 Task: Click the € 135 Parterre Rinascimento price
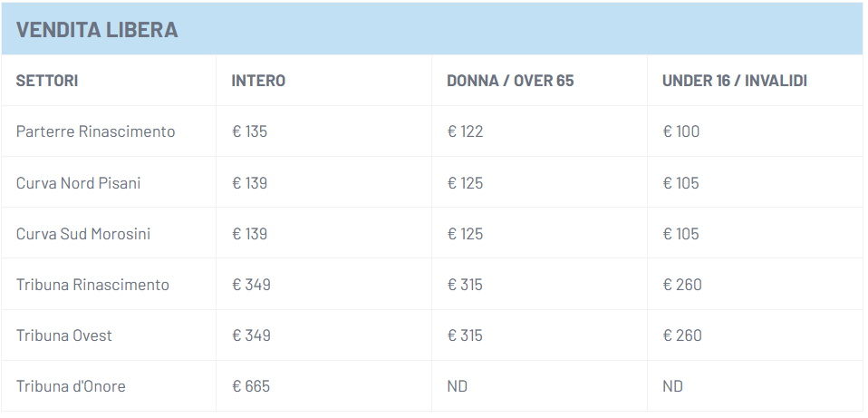(249, 131)
